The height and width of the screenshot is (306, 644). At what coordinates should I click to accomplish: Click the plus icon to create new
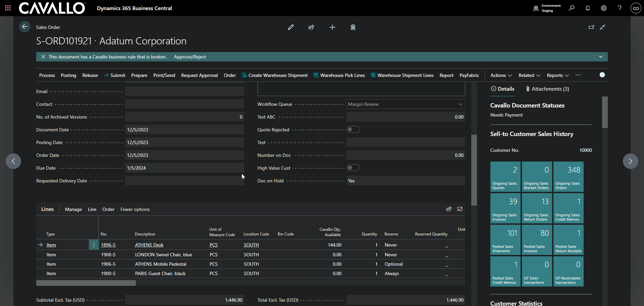(332, 27)
